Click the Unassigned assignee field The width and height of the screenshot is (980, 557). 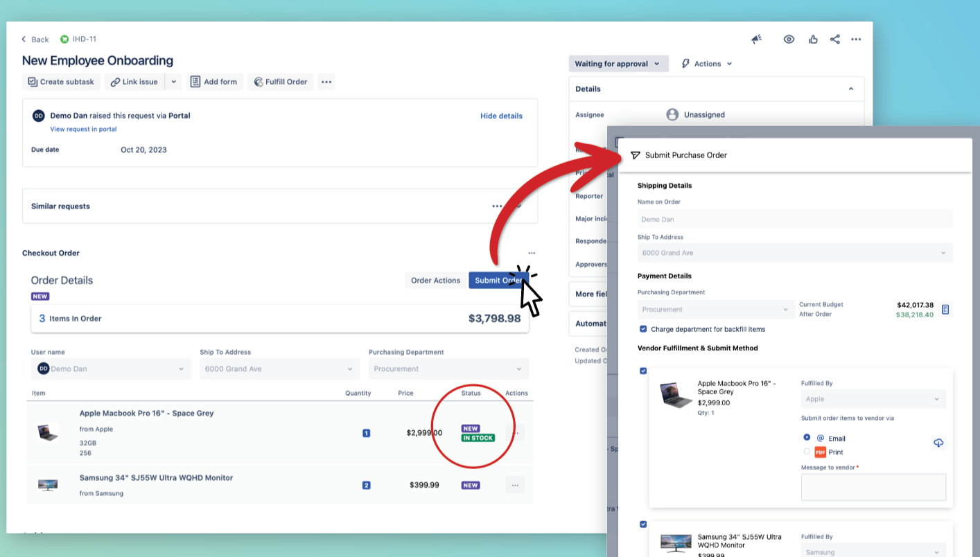coord(696,114)
